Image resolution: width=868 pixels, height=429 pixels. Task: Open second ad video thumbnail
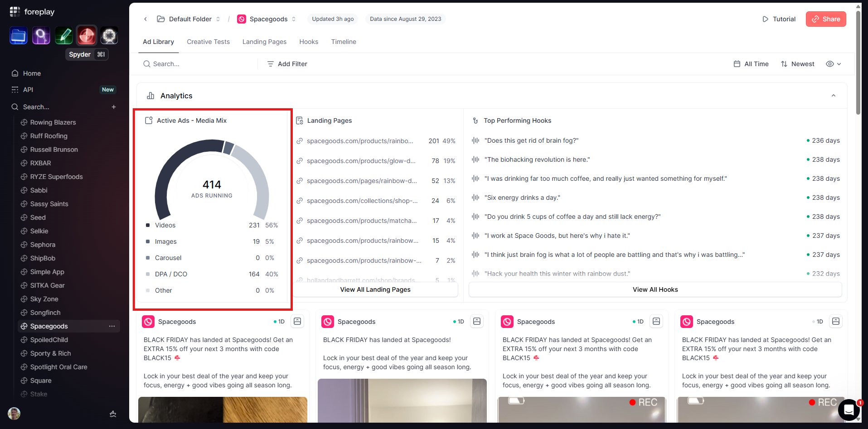point(402,401)
